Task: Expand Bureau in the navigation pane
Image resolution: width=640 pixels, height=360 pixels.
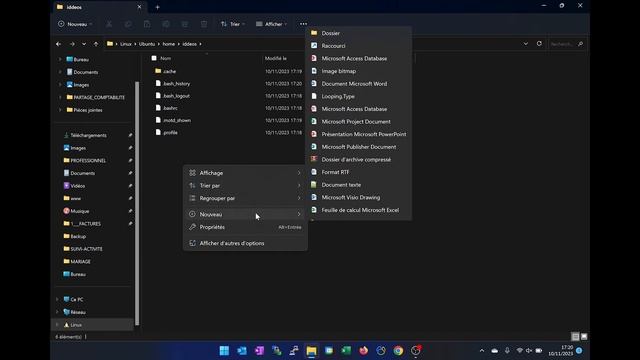Action: point(60,59)
